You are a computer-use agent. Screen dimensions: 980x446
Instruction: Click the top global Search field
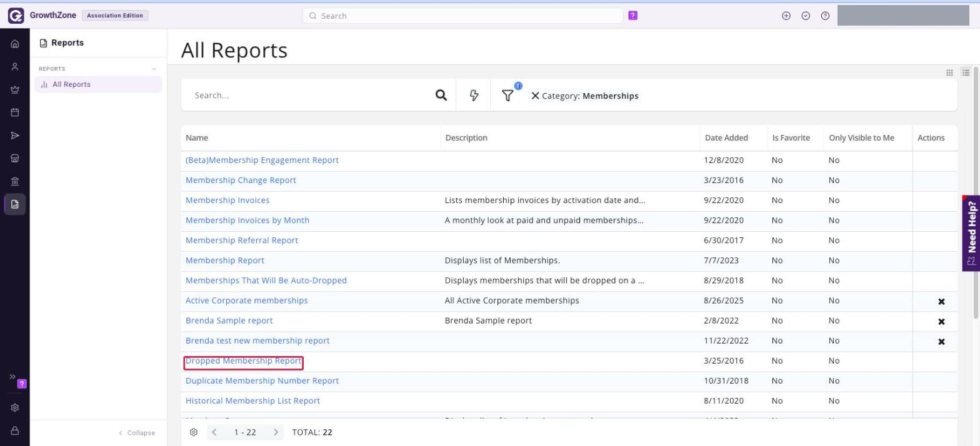pyautogui.click(x=462, y=16)
